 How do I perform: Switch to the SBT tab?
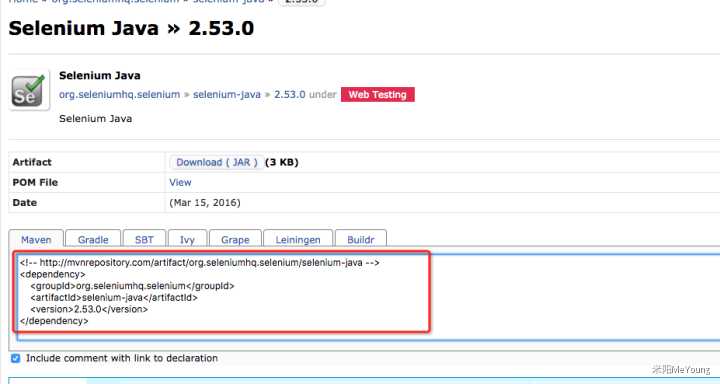click(x=144, y=239)
